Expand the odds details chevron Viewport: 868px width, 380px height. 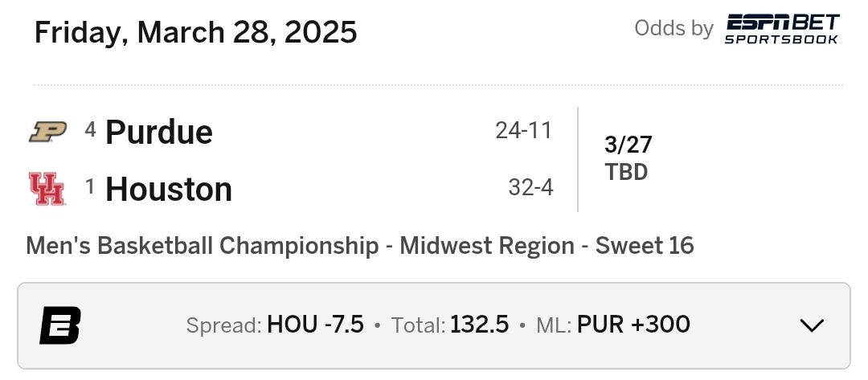(x=812, y=325)
